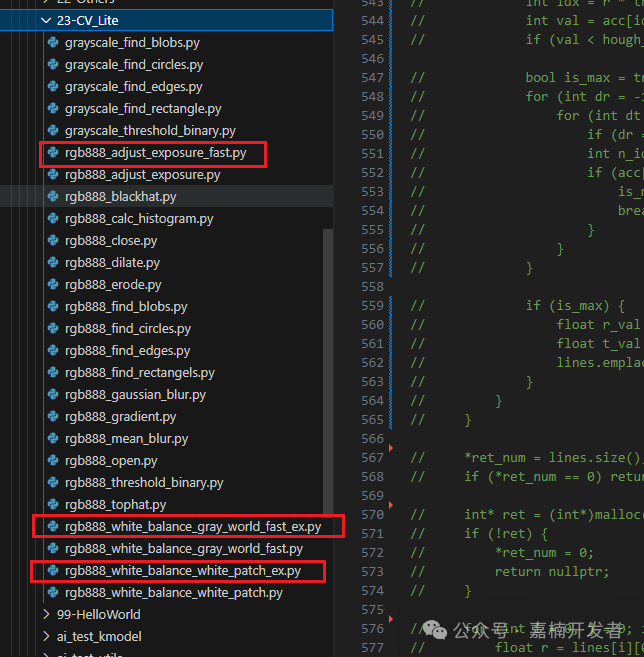This screenshot has width=644, height=657.
Task: Click Python icon next to rgb888_tophat.py
Action: (x=53, y=505)
